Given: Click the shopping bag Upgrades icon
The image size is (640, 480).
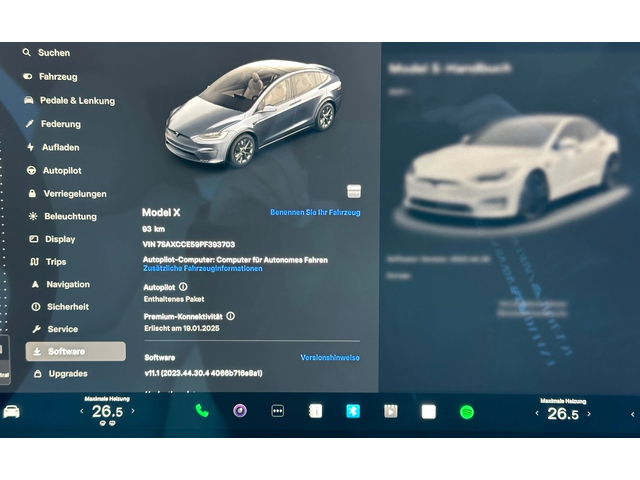Looking at the screenshot, I should [38, 373].
